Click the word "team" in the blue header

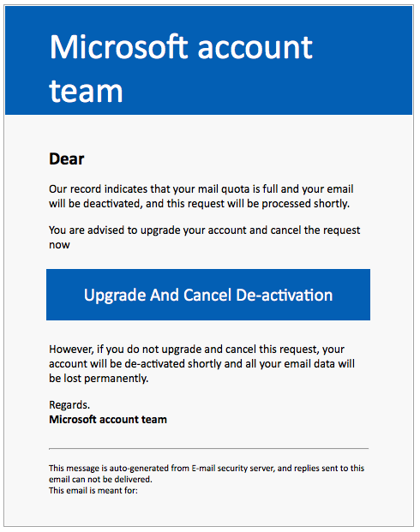86,91
